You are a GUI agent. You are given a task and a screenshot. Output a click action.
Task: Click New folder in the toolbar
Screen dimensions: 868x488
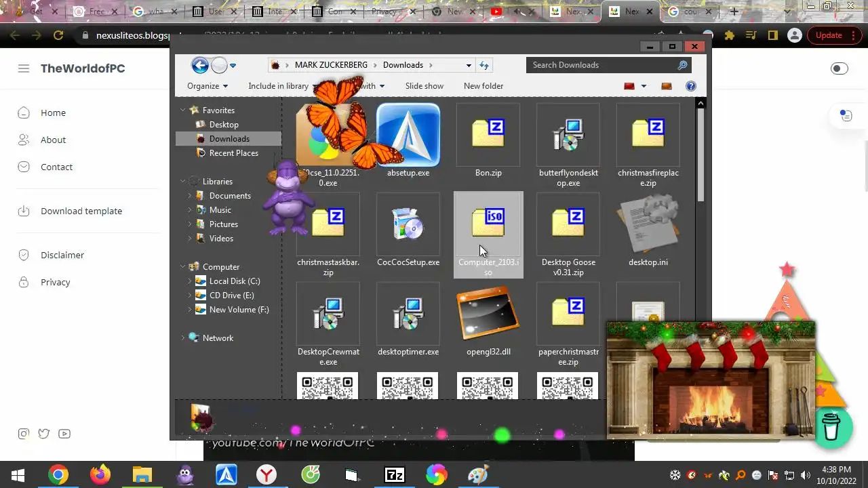[484, 86]
